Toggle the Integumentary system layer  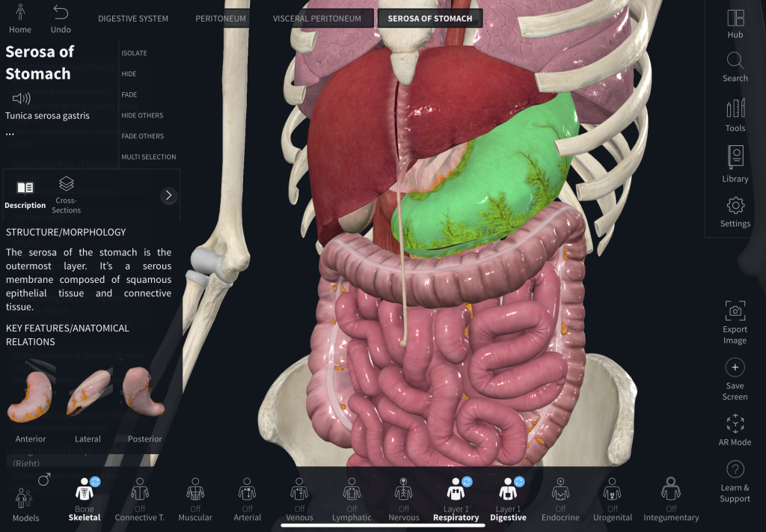click(671, 500)
